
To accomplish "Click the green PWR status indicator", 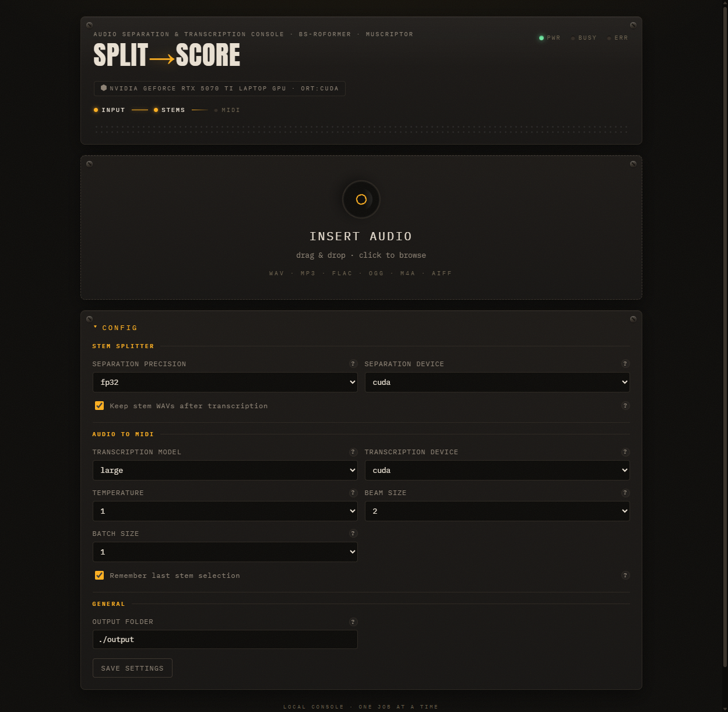I will [x=550, y=38].
